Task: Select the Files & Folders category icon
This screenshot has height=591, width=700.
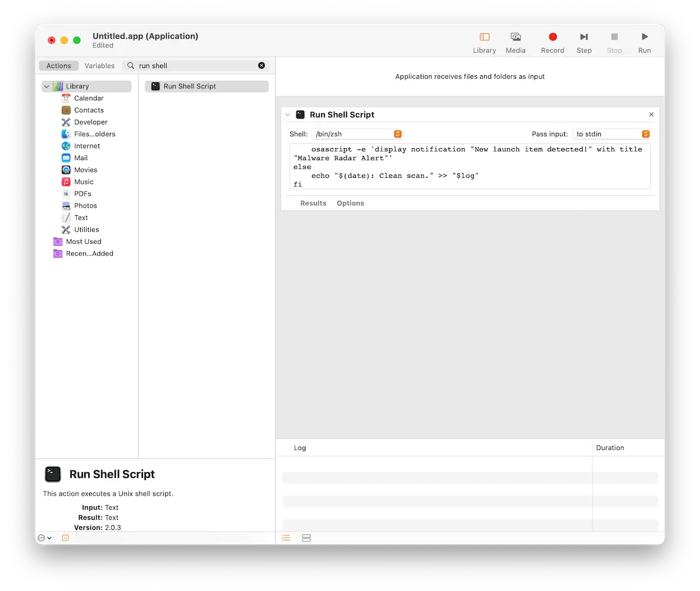Action: (66, 134)
